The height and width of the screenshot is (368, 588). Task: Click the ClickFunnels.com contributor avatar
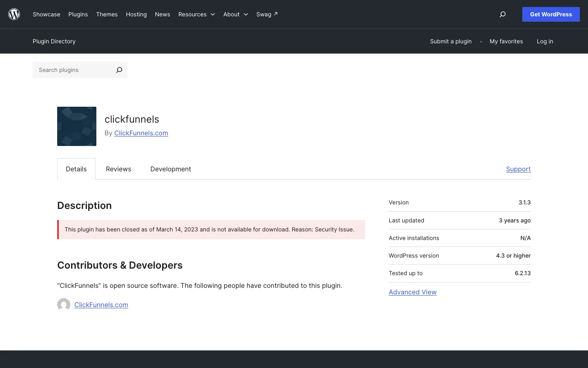click(x=64, y=305)
